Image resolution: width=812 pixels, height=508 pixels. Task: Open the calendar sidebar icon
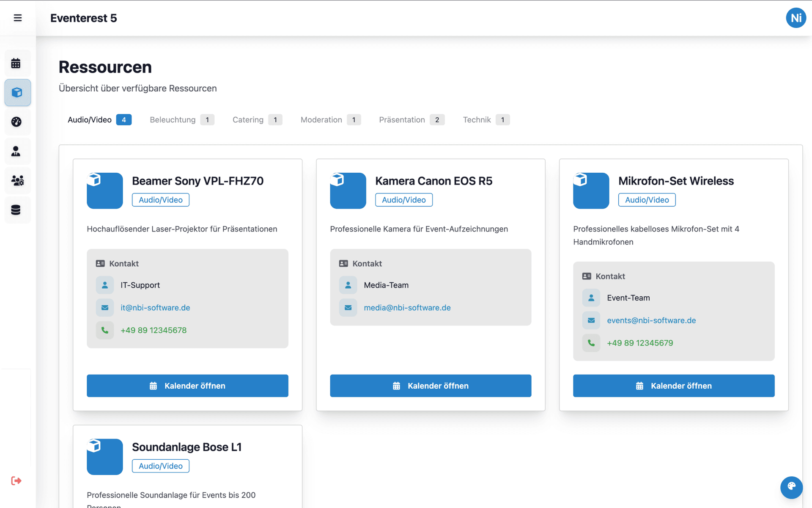tap(16, 63)
